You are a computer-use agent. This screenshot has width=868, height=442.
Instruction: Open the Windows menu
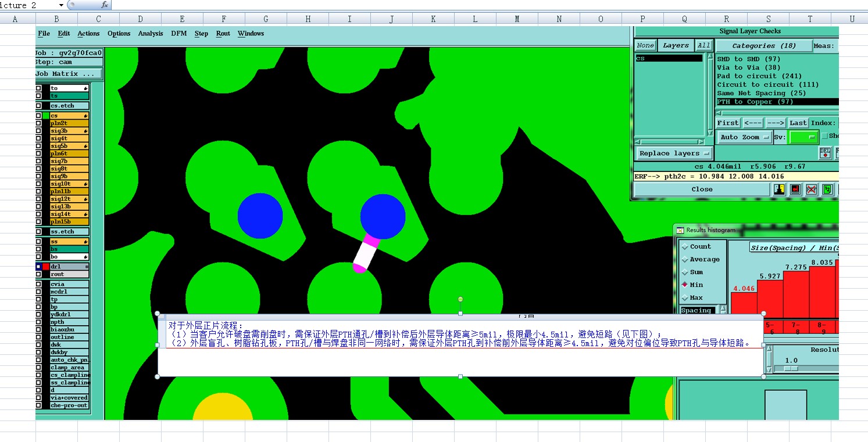point(251,34)
